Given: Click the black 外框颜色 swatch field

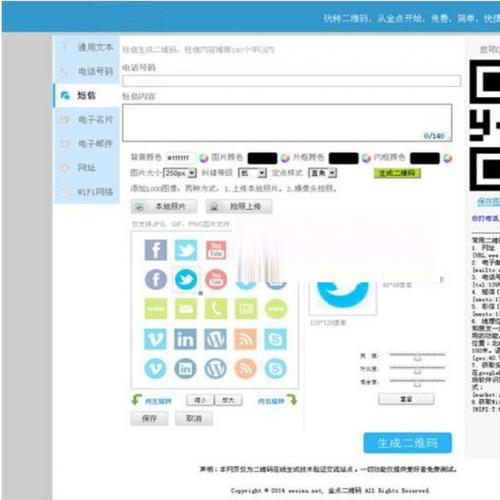Looking at the screenshot, I should pos(344,158).
